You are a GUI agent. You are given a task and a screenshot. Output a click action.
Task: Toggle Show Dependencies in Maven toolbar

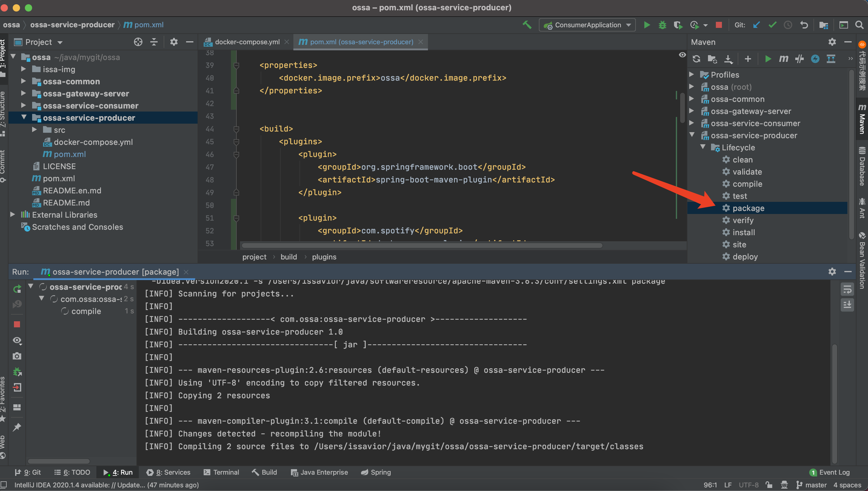(831, 59)
